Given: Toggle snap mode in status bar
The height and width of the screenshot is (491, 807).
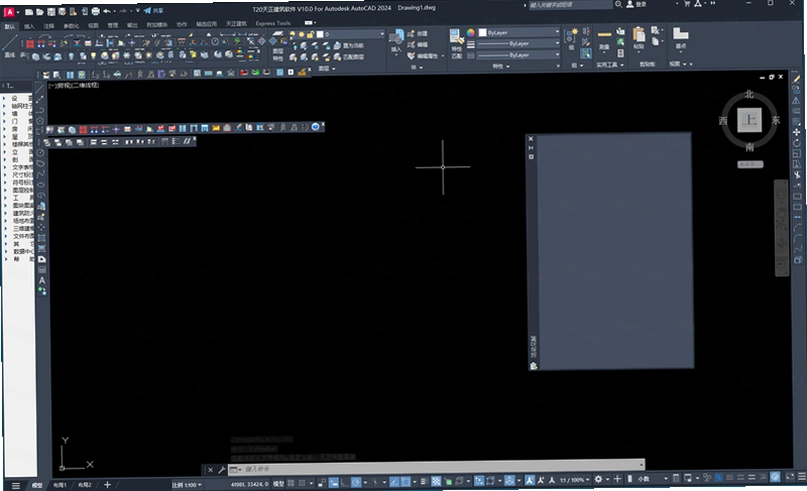Looking at the screenshot, I should coord(302,483).
